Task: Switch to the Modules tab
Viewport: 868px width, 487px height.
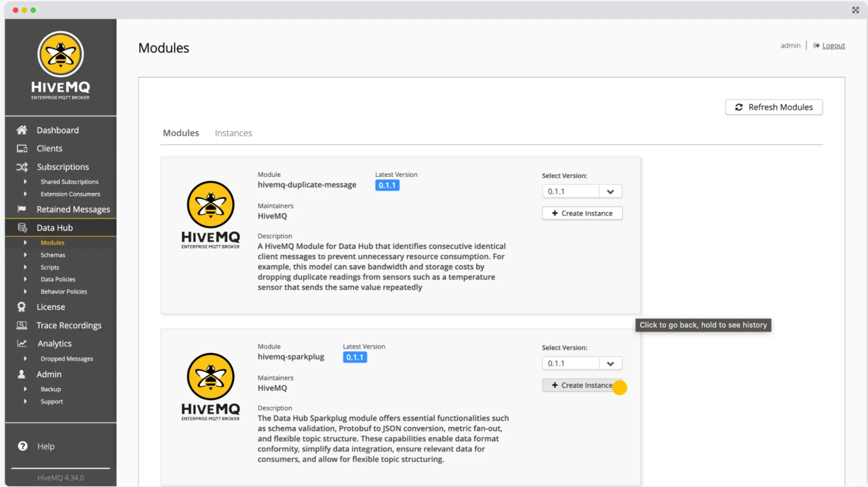Action: 181,133
